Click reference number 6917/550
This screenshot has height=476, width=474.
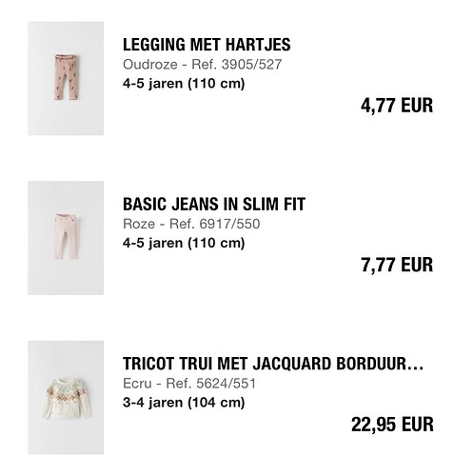click(229, 224)
